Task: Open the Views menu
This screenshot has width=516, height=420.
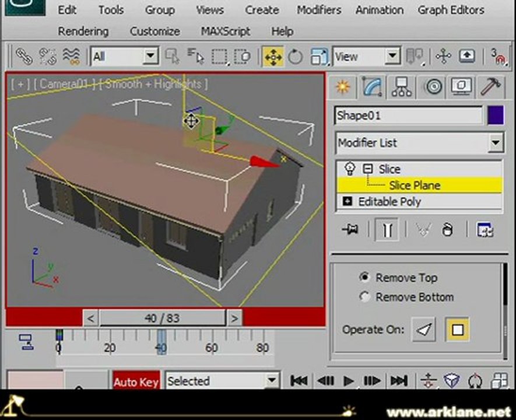Action: click(x=210, y=10)
